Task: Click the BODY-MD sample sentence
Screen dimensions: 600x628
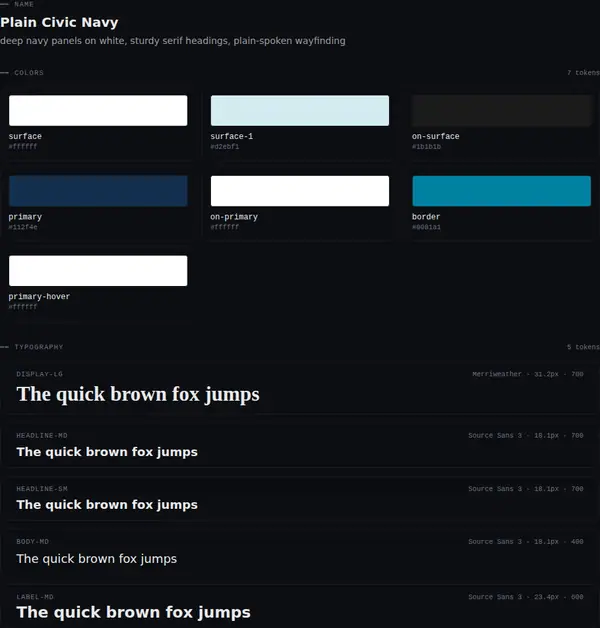Action: click(97, 559)
